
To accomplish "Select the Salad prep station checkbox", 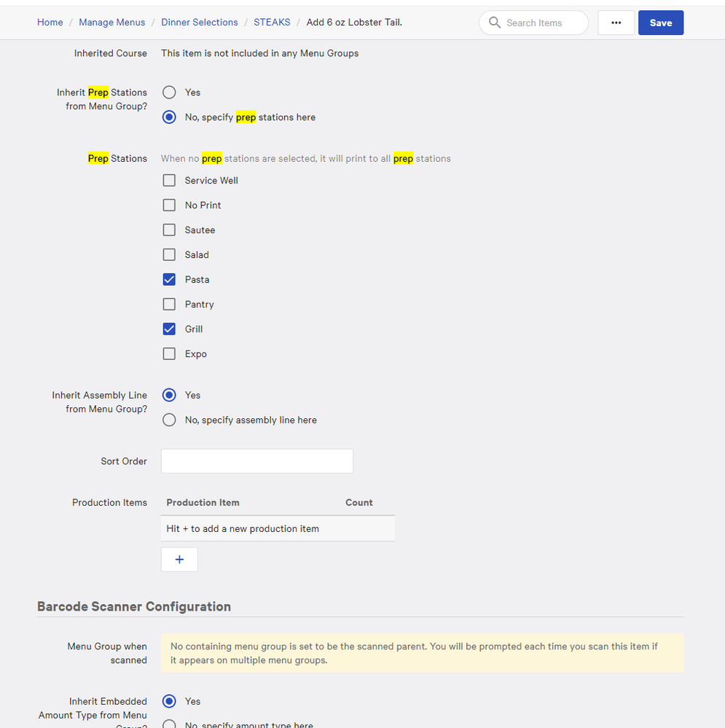I will tap(169, 255).
